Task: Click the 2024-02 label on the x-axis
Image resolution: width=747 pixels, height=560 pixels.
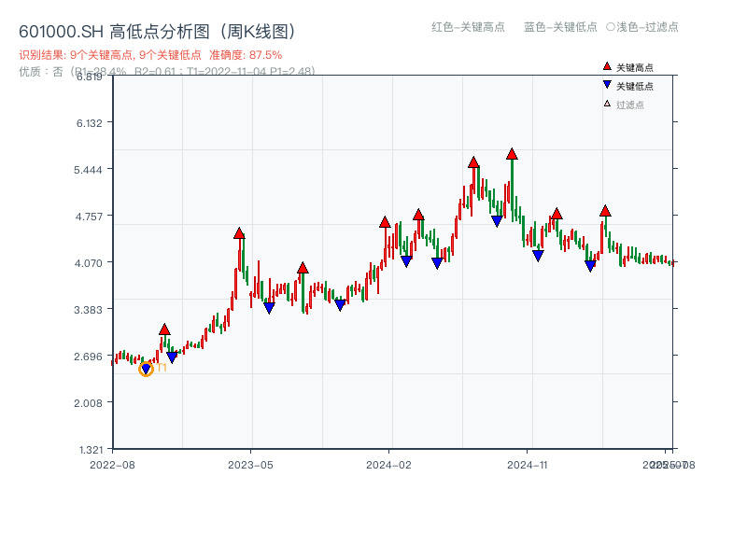Action: [x=388, y=463]
